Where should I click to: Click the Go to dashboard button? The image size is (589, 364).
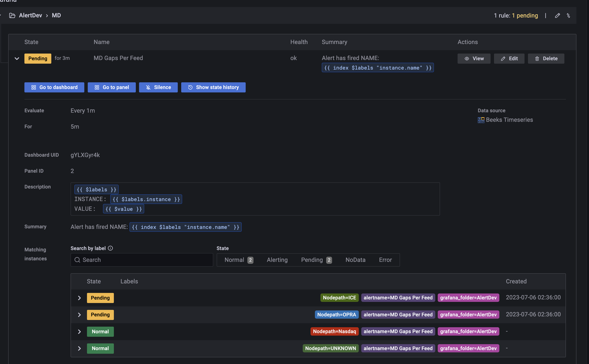click(x=54, y=87)
